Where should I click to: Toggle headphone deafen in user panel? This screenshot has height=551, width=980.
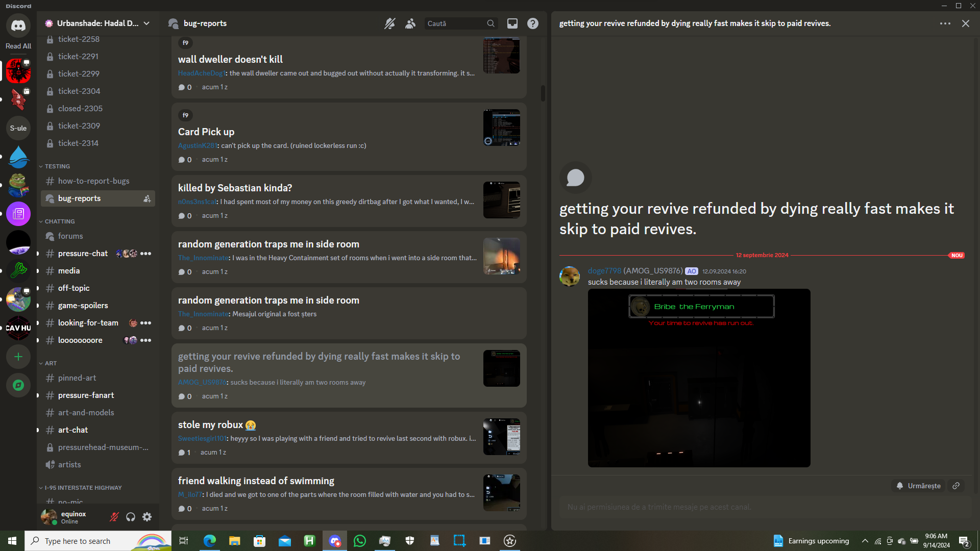(131, 517)
